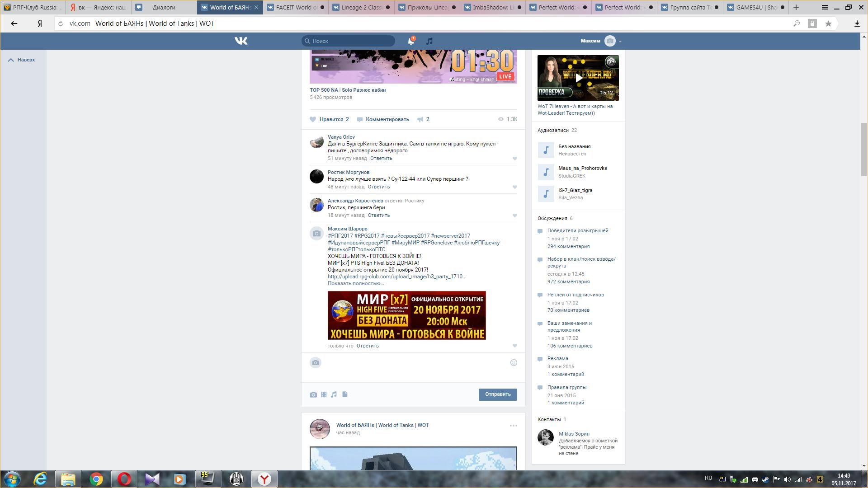This screenshot has width=868, height=488.
Task: Expand comment via Показать полностью
Action: point(355,283)
